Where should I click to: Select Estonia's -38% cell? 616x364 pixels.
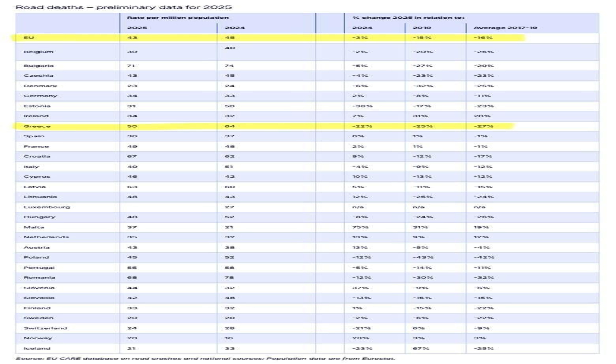[360, 106]
